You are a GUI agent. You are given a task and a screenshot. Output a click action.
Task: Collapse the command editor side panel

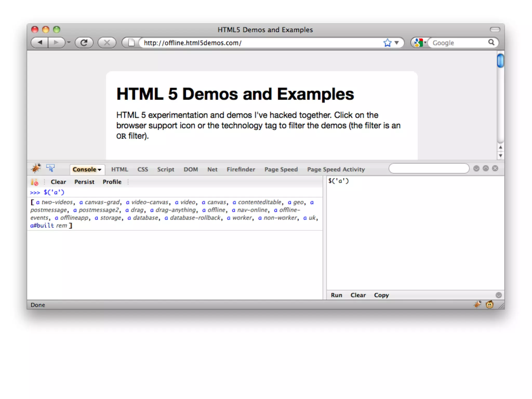(498, 295)
